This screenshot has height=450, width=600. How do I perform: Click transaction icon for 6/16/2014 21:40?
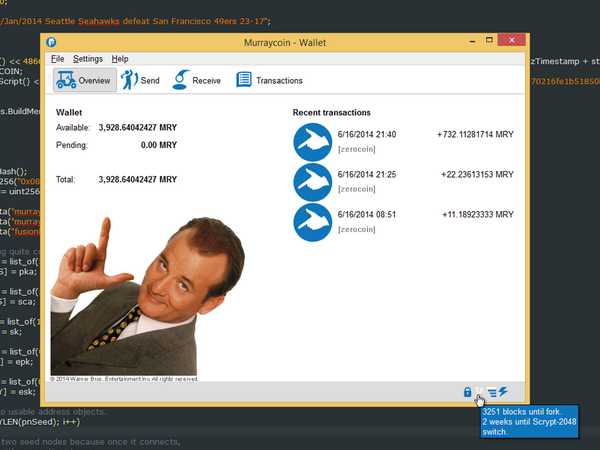(x=313, y=142)
